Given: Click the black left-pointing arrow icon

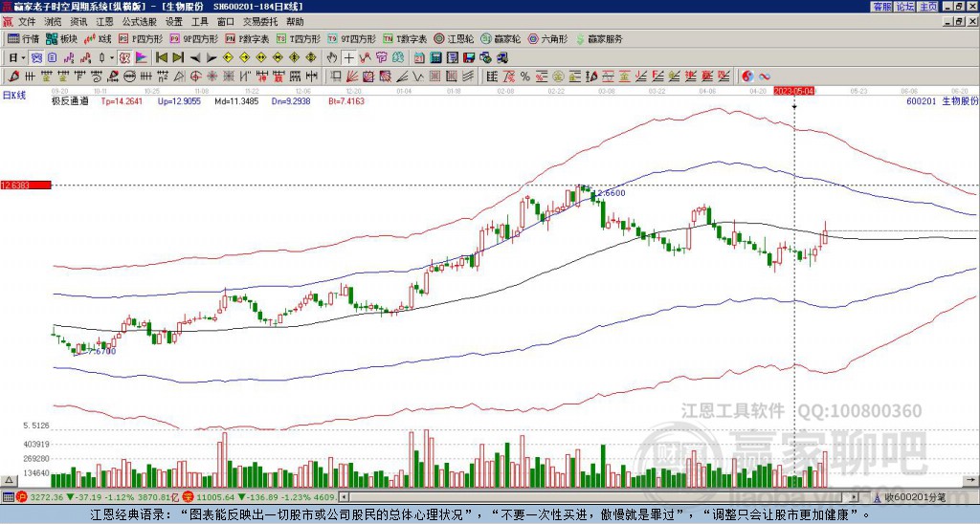Looking at the screenshot, I should 195,58.
